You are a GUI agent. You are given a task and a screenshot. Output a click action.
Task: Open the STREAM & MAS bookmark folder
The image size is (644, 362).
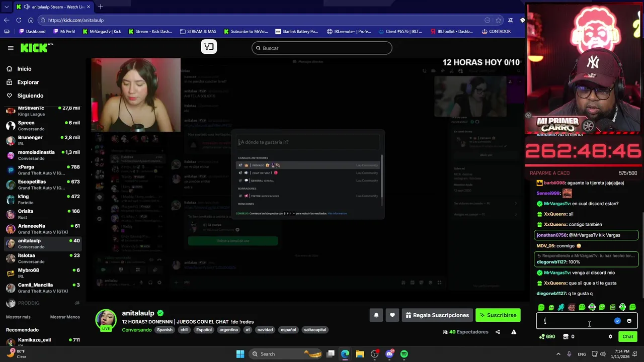(x=198, y=31)
